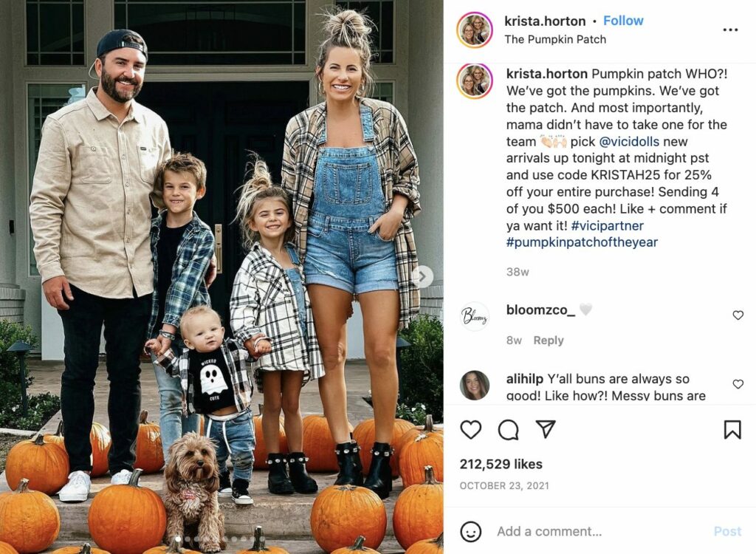Reply to bloomzco_ comment
The width and height of the screenshot is (756, 554).
click(549, 341)
